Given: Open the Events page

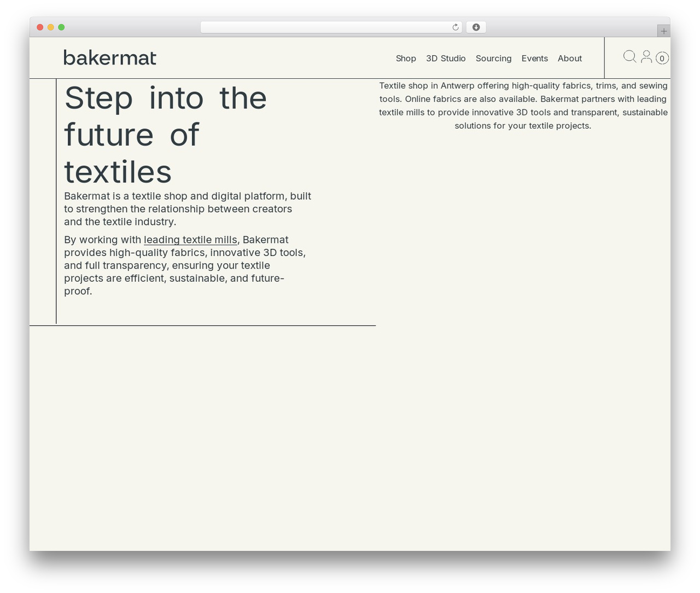Looking at the screenshot, I should pyautogui.click(x=534, y=59).
